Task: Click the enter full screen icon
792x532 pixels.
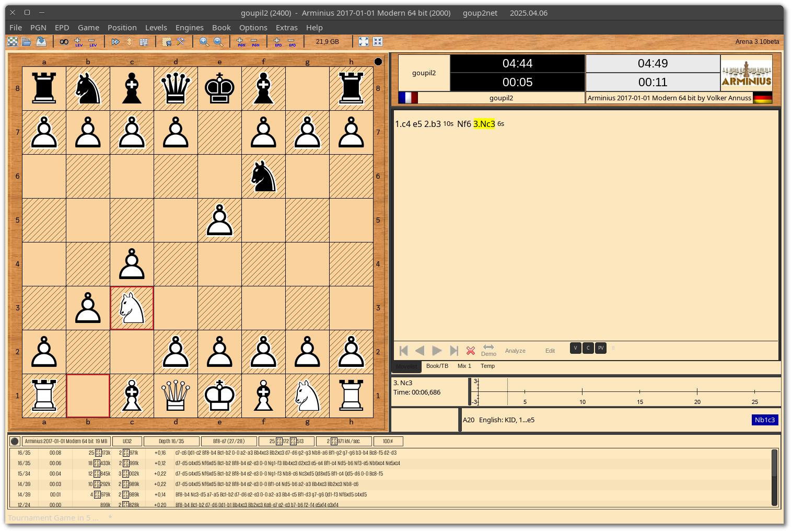Action: pyautogui.click(x=364, y=42)
